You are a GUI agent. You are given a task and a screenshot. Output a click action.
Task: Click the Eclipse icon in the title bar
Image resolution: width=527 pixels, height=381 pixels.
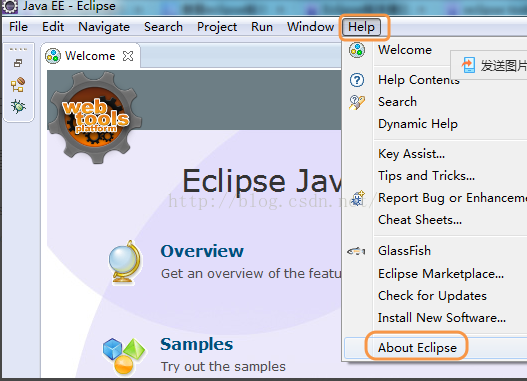[x=10, y=6]
